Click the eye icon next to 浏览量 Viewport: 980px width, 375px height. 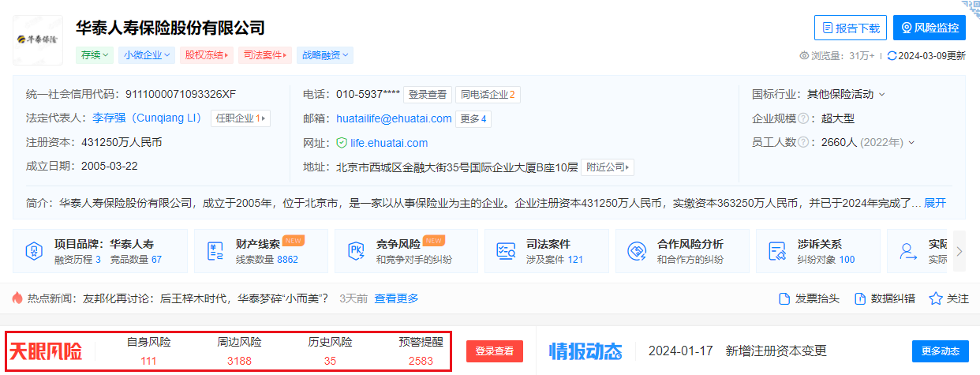pos(805,56)
